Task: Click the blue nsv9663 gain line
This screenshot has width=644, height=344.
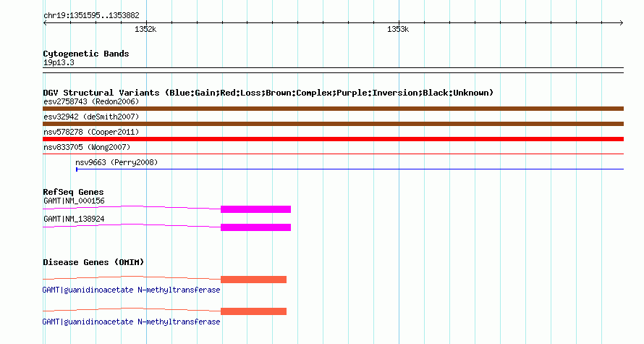Action: (x=350, y=169)
